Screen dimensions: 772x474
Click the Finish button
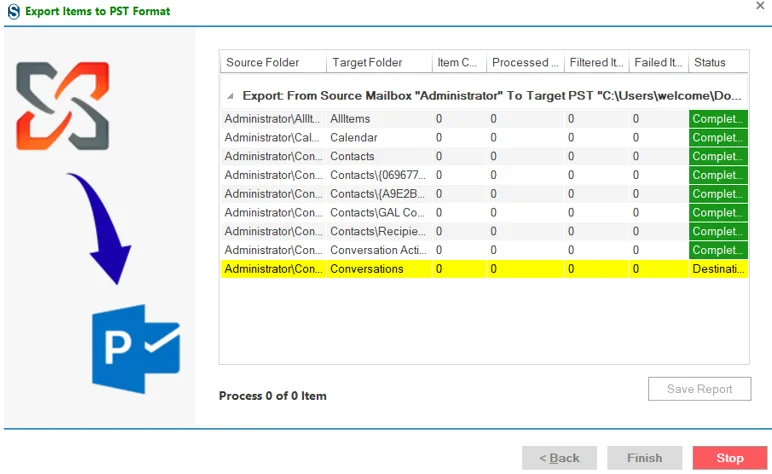pos(644,458)
